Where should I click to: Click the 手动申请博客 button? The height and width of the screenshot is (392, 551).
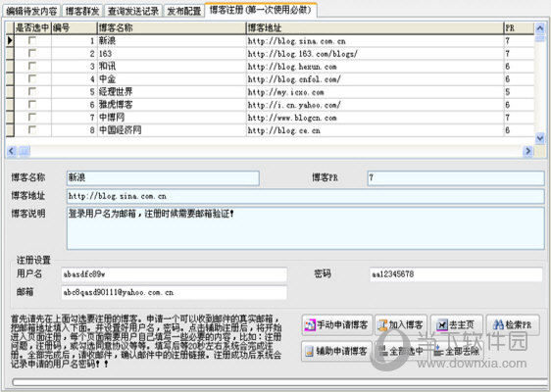click(337, 325)
